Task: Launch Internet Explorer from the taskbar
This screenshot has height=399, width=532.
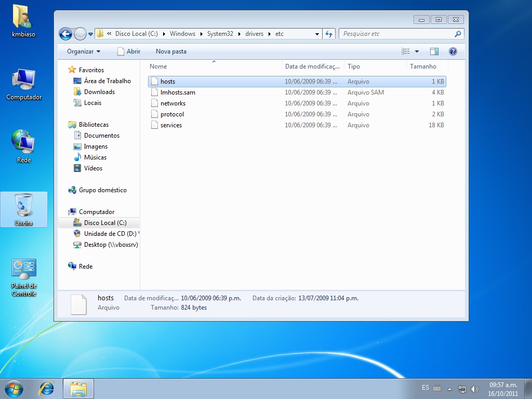Action: pos(47,388)
